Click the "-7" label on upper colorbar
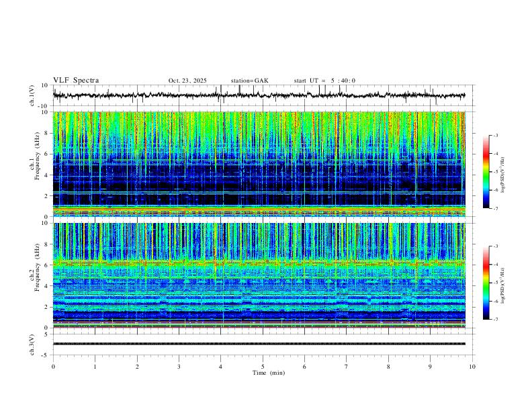Image resolution: width=532 pixels, height=411 pixels. (495, 208)
